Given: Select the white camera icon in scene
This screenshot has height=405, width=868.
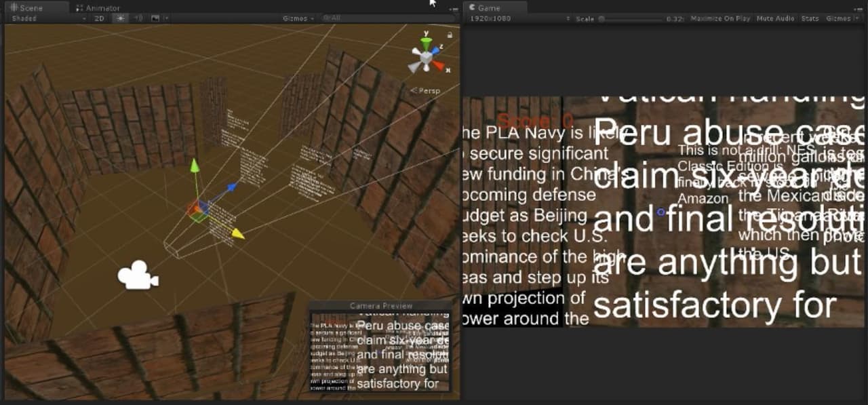Looking at the screenshot, I should pos(138,275).
